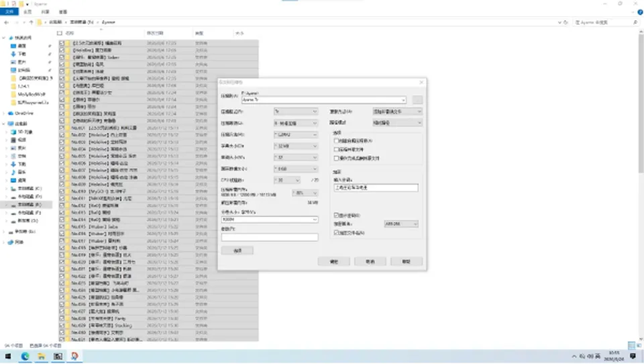Open the notification center from the system tray
644x364 pixels.
coord(633,356)
